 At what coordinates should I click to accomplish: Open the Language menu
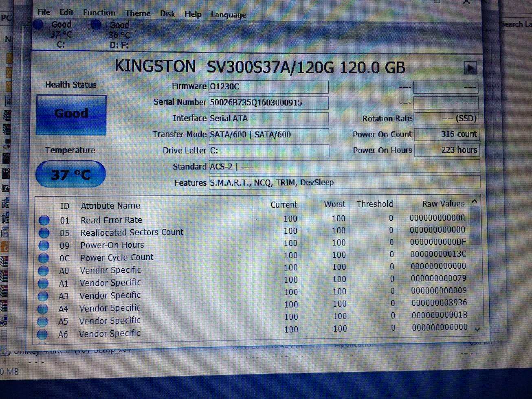pos(229,15)
